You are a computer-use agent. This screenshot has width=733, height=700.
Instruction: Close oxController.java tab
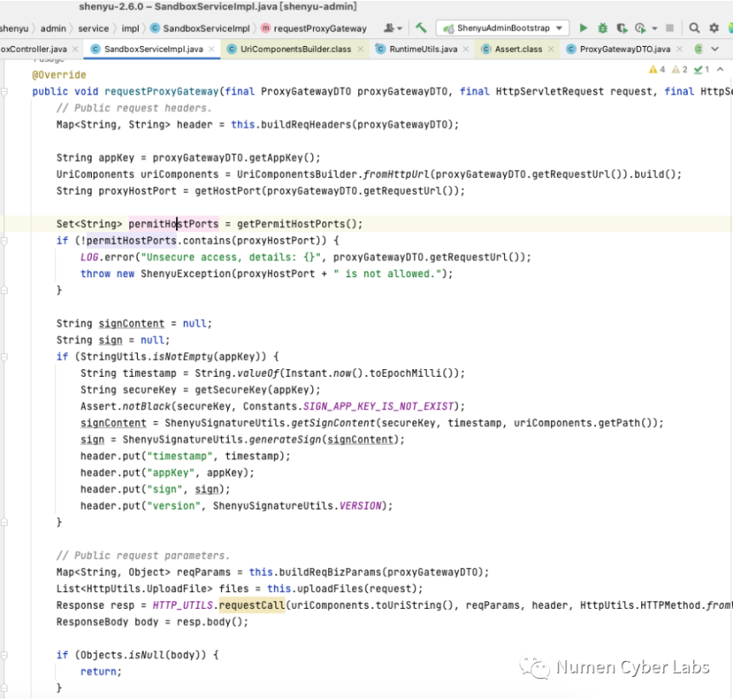[76, 49]
